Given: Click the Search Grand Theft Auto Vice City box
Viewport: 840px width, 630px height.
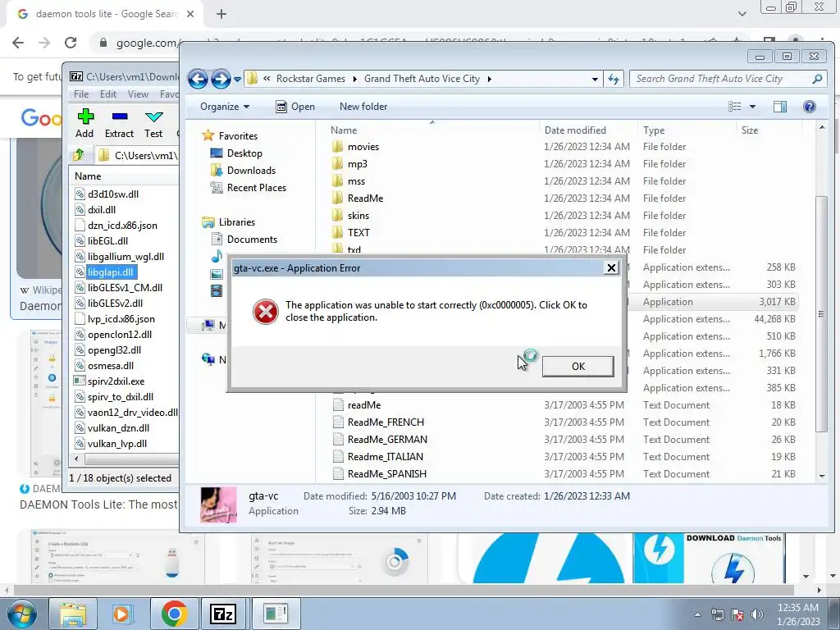Looking at the screenshot, I should click(x=728, y=79).
